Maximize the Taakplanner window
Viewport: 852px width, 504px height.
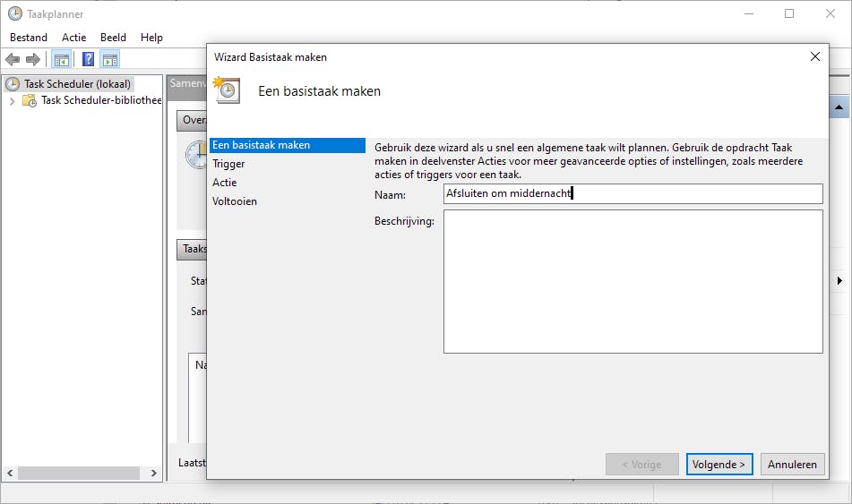pyautogui.click(x=789, y=13)
